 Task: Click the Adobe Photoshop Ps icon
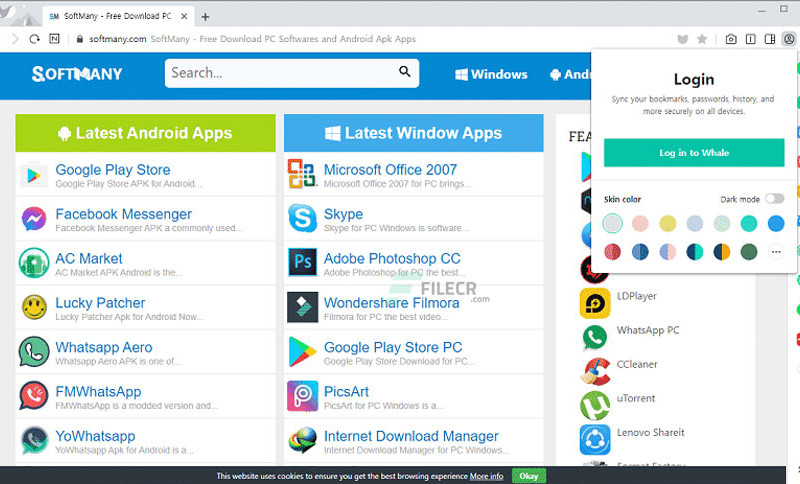[302, 262]
